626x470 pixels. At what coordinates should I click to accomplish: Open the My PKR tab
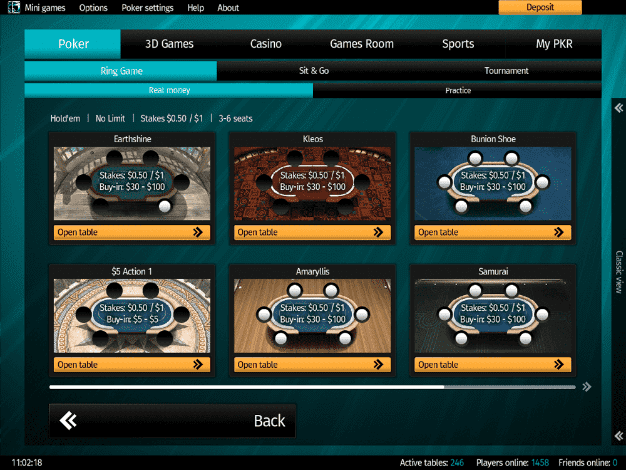click(554, 44)
